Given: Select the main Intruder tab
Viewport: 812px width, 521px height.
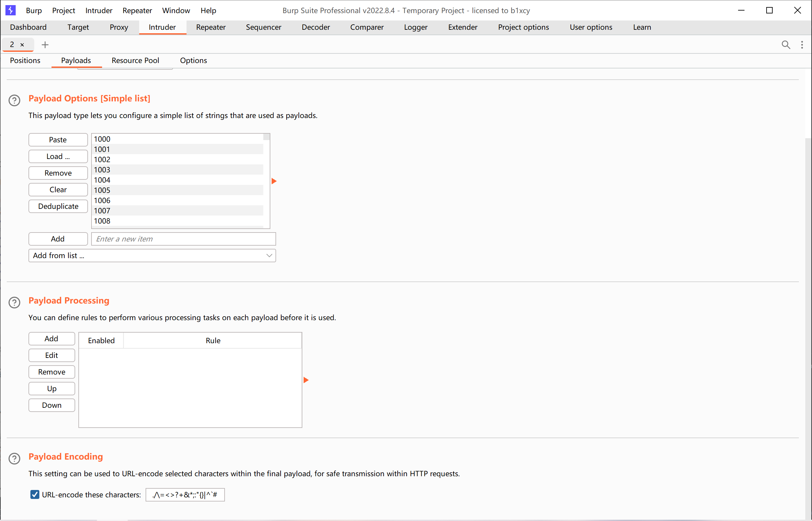Looking at the screenshot, I should tap(163, 27).
